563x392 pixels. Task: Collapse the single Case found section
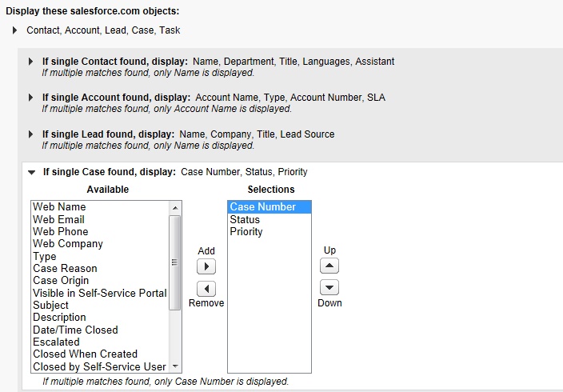pyautogui.click(x=31, y=172)
